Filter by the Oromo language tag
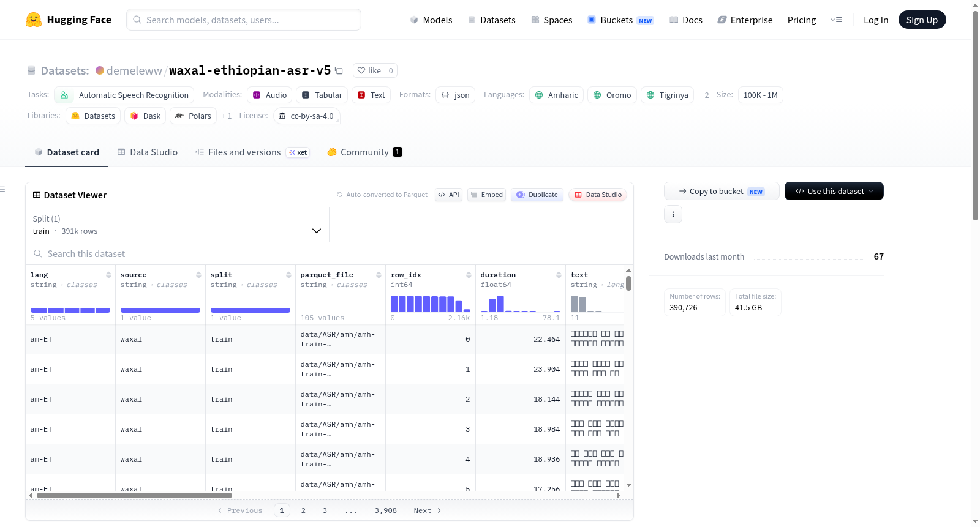 [x=612, y=95]
